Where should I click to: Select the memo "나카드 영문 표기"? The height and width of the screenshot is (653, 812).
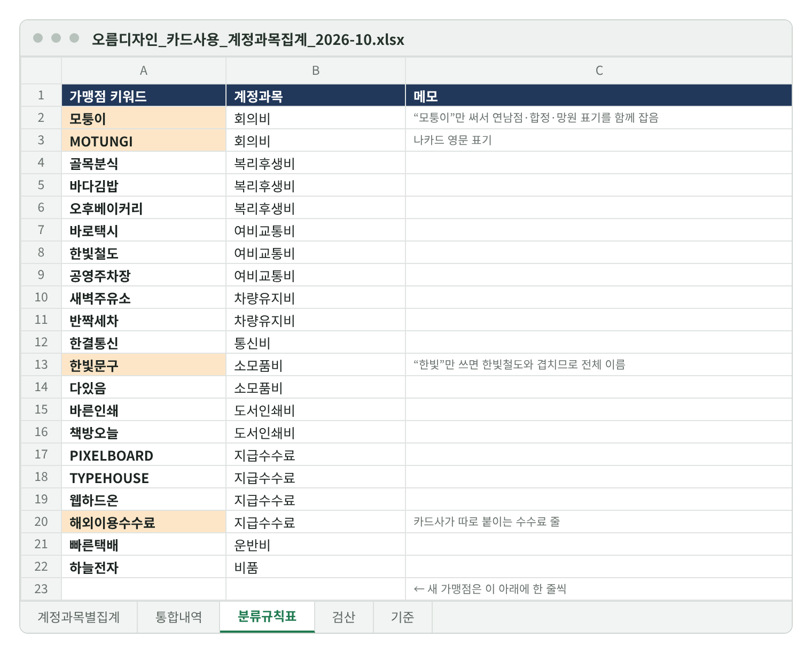[599, 141]
